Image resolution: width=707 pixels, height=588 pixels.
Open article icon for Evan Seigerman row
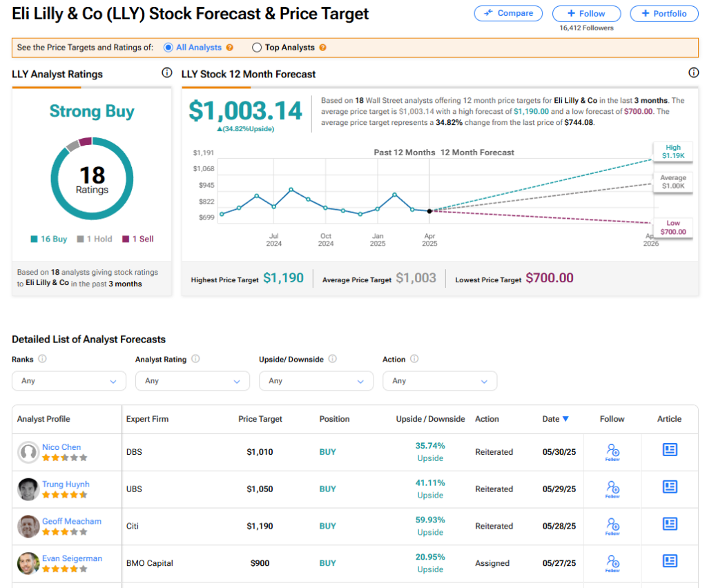[x=670, y=560]
